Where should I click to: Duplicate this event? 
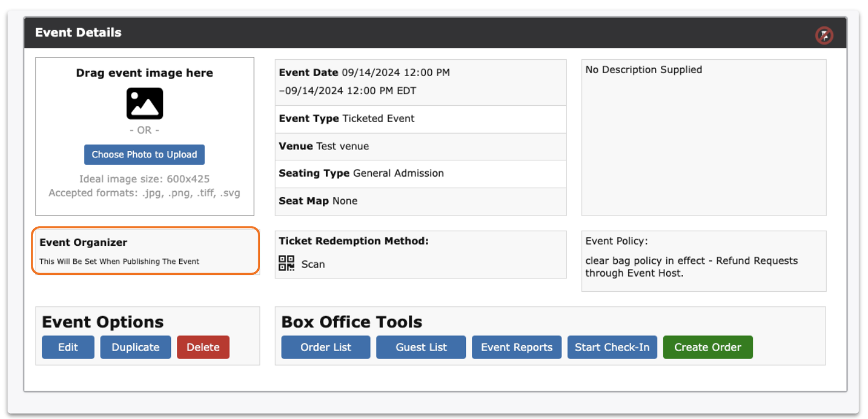tap(136, 348)
